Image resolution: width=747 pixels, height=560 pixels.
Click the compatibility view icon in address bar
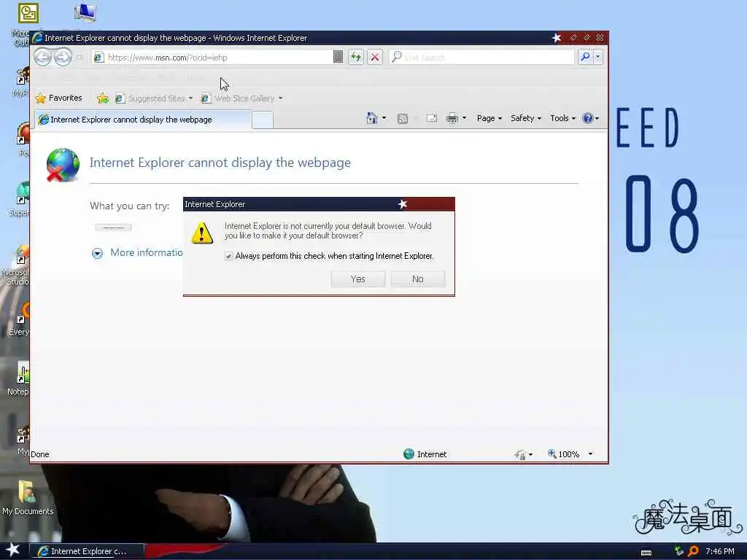pos(338,57)
